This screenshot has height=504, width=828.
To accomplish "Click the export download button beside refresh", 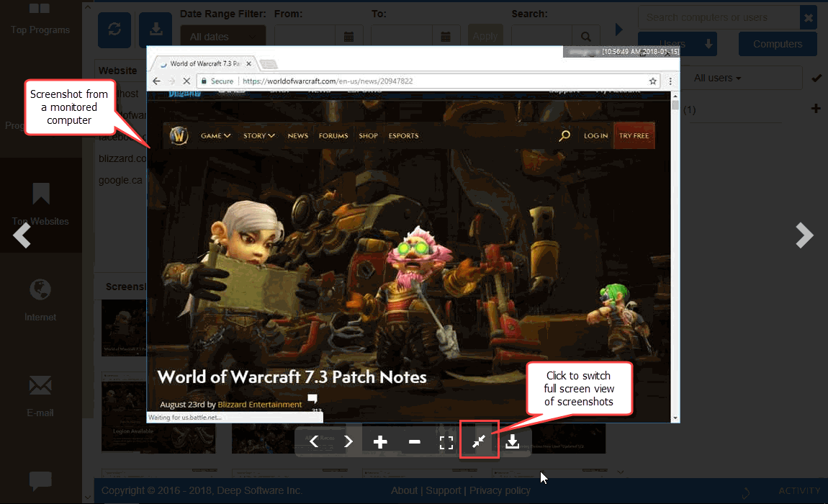I will coord(156,30).
